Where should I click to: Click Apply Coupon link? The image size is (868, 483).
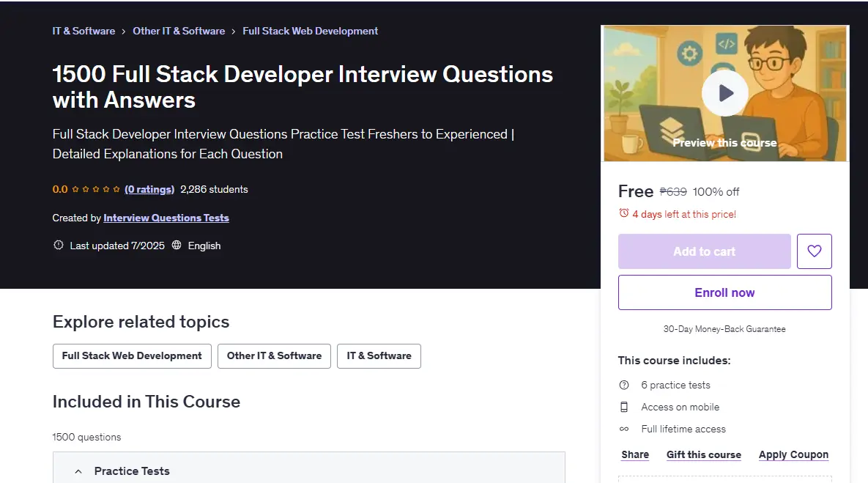pyautogui.click(x=793, y=454)
